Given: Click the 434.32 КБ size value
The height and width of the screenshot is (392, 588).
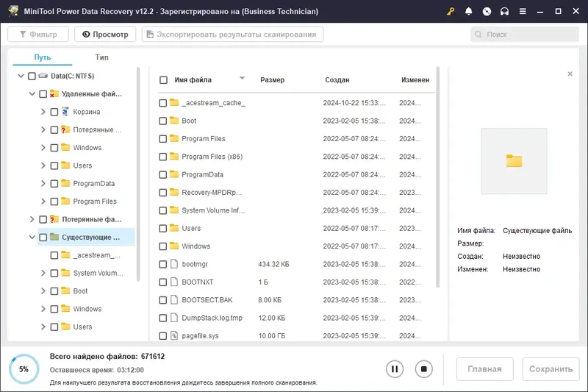Looking at the screenshot, I should tap(273, 264).
